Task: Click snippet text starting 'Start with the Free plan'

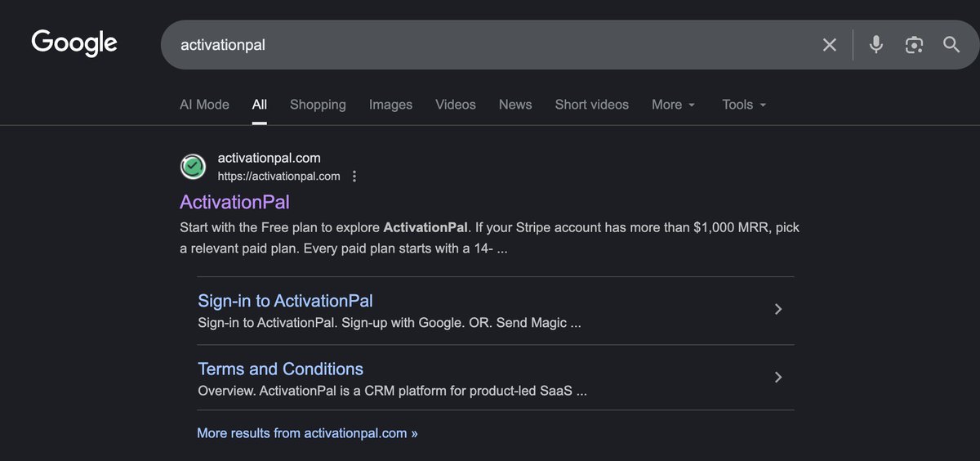Action: (490, 238)
